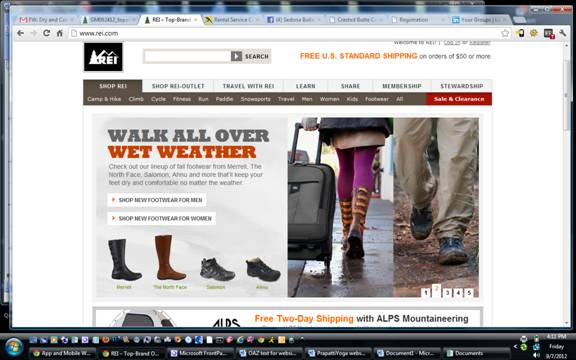The image size is (576, 360).
Task: Select slide 5 in the banner carousel
Action: (469, 293)
